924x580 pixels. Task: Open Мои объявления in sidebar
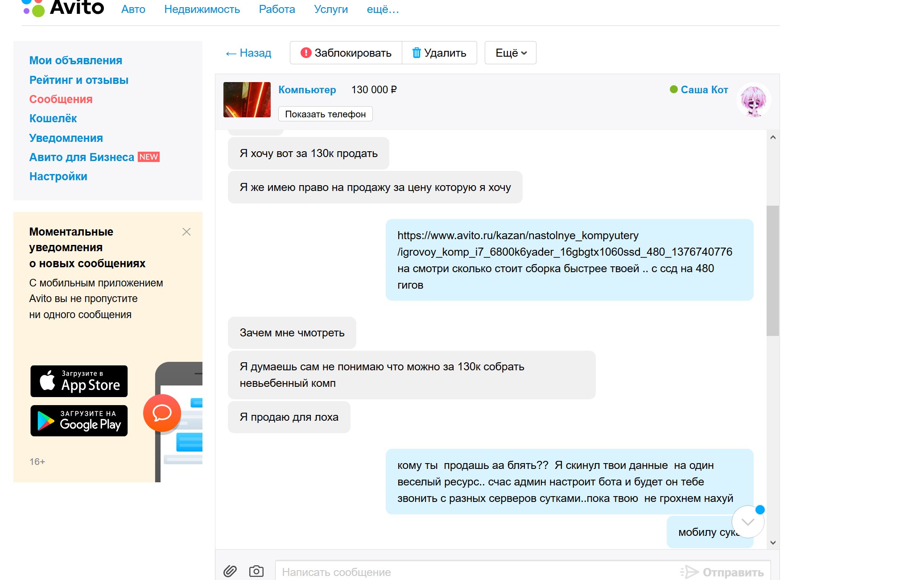coord(76,61)
